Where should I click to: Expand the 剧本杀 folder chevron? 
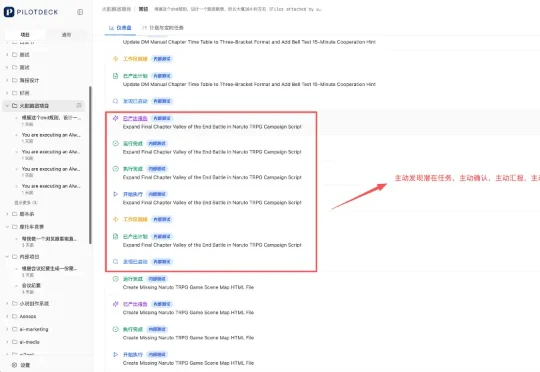pyautogui.click(x=7, y=214)
